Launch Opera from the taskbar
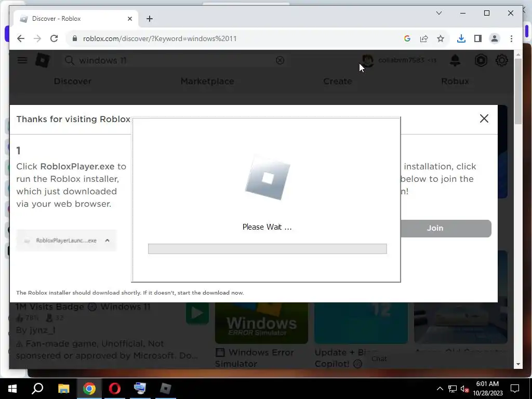 (x=115, y=389)
